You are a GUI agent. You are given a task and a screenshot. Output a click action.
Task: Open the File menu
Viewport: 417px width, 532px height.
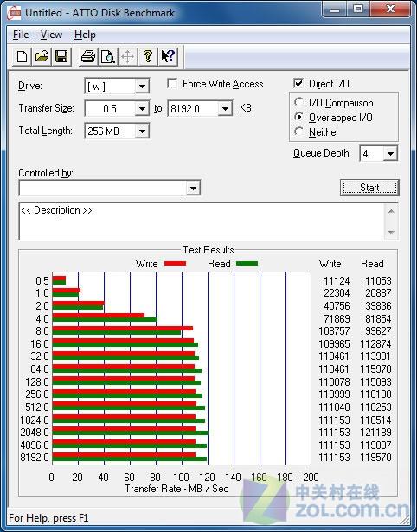point(21,35)
